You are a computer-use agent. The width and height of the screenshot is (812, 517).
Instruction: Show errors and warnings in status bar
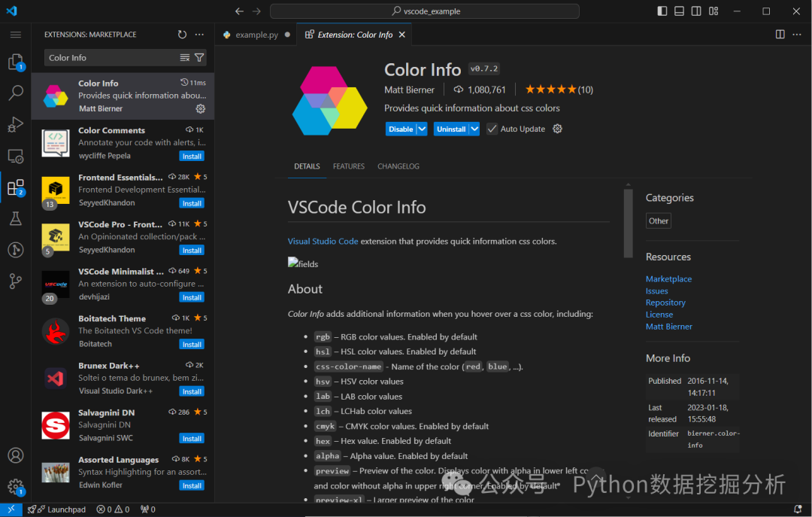click(113, 509)
